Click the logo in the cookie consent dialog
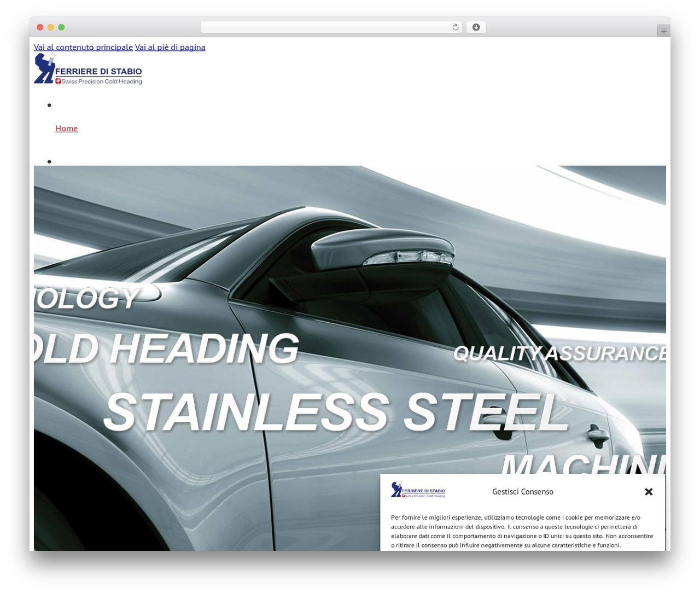700x593 pixels. (418, 490)
